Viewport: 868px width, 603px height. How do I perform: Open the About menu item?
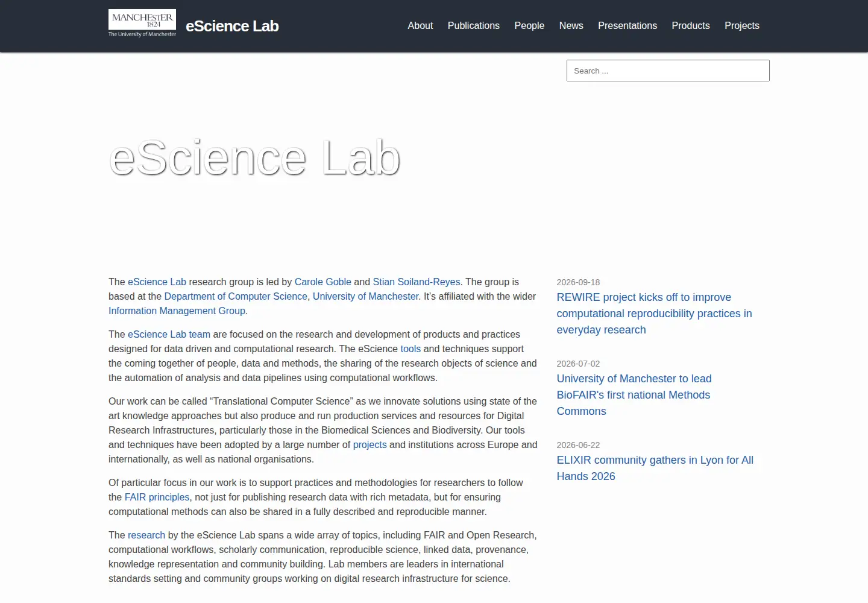click(x=420, y=26)
